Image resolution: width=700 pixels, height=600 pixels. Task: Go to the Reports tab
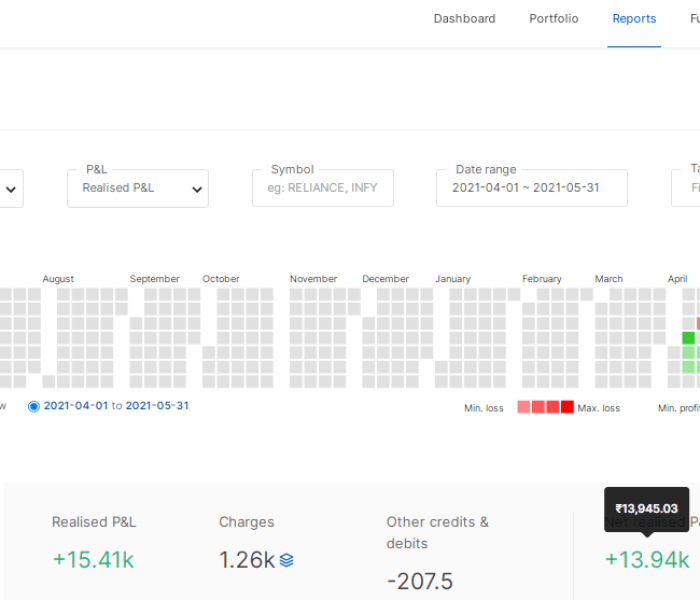634,19
